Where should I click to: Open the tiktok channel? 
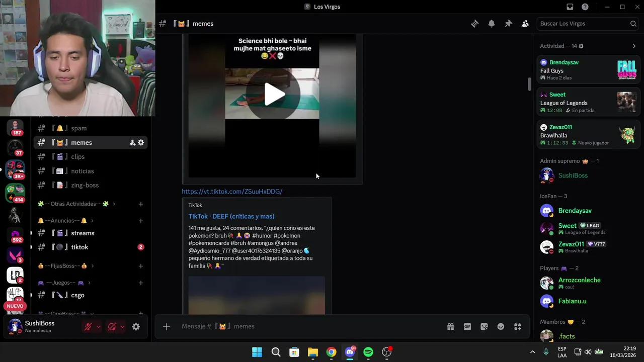pos(91,247)
